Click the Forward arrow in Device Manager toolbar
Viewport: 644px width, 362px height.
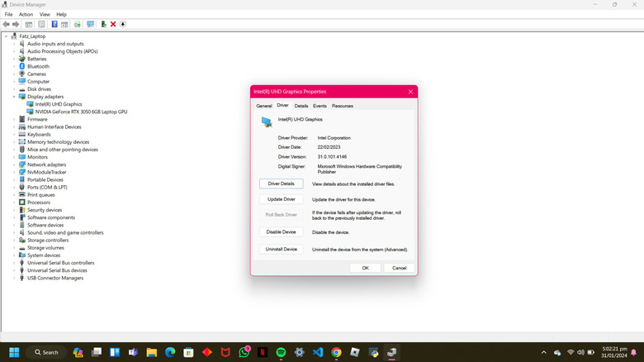pyautogui.click(x=16, y=24)
